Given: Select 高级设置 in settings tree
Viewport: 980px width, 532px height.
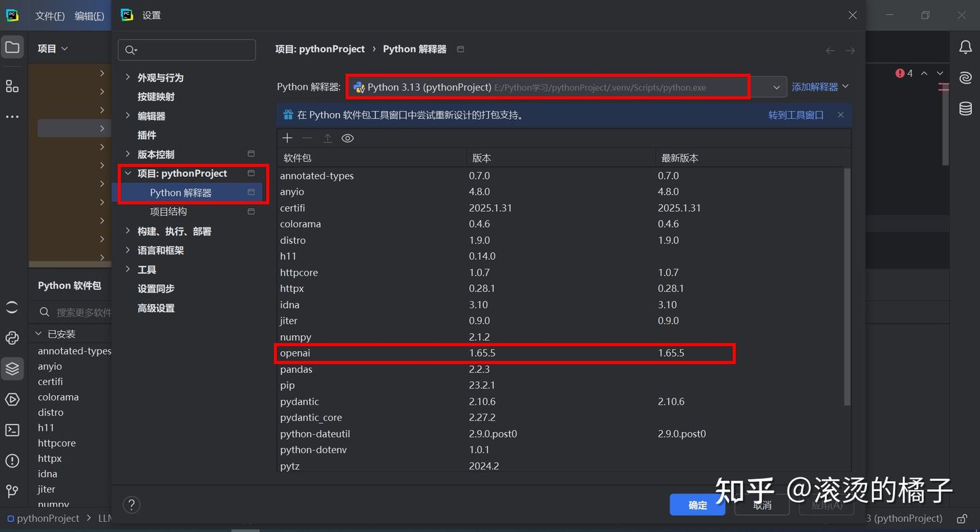Looking at the screenshot, I should coord(156,308).
